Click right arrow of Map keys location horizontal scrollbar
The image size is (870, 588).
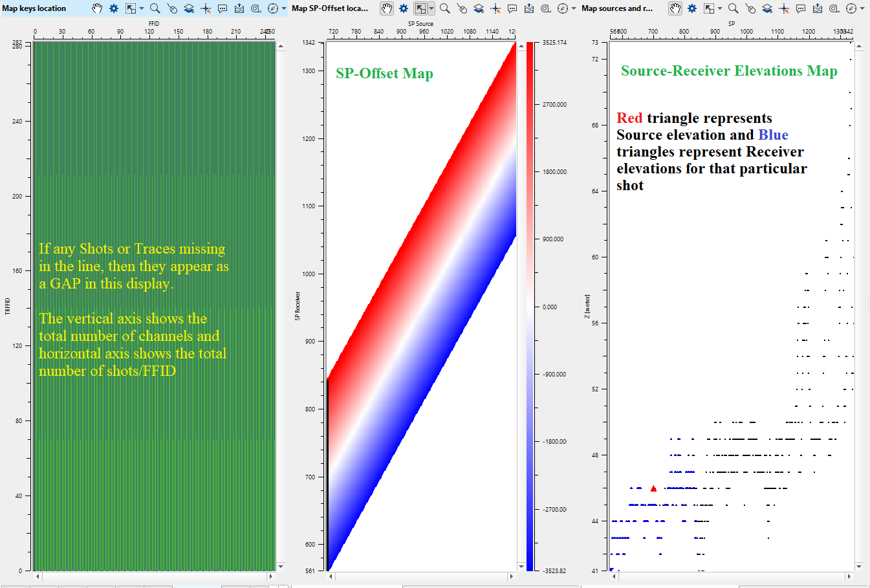coord(271,576)
